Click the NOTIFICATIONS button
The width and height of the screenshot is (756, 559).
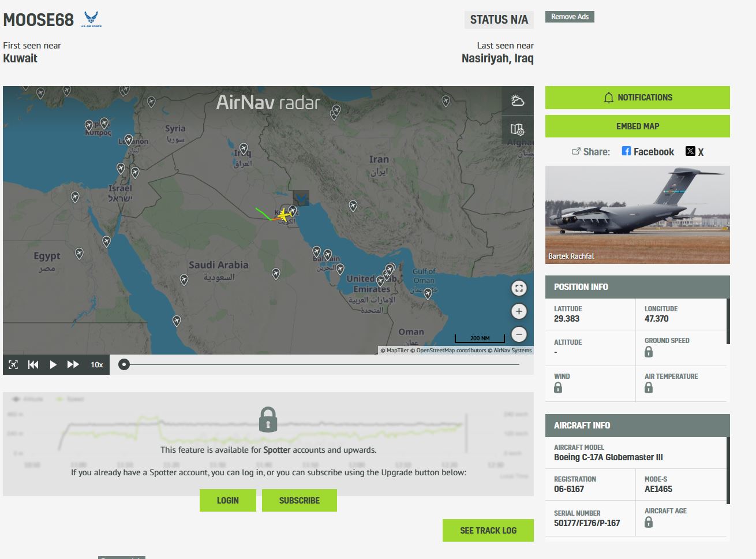[x=637, y=98]
